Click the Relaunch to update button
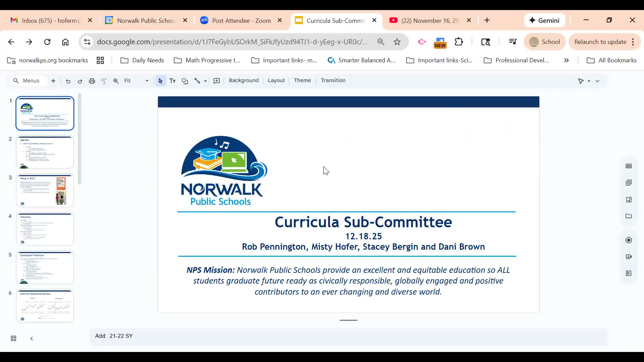Image resolution: width=644 pixels, height=362 pixels. (x=600, y=42)
